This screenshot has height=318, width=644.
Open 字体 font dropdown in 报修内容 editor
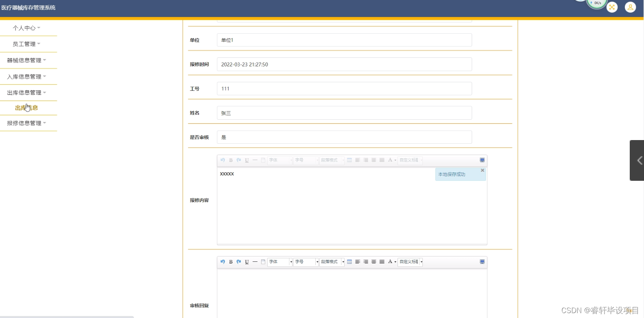[x=280, y=160]
